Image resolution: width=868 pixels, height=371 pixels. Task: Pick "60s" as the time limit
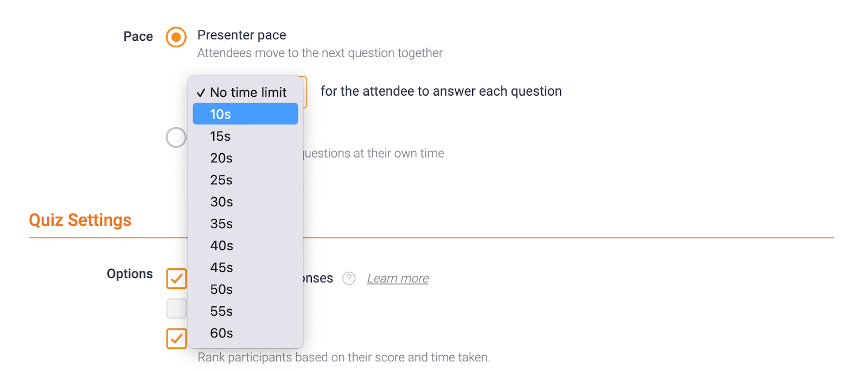tap(245, 333)
